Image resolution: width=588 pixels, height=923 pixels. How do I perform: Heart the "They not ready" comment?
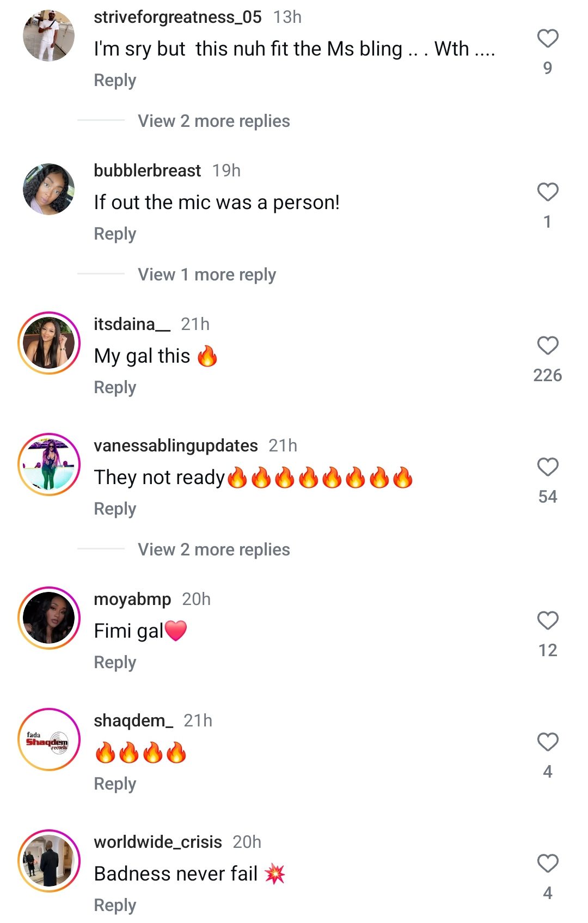tap(548, 467)
